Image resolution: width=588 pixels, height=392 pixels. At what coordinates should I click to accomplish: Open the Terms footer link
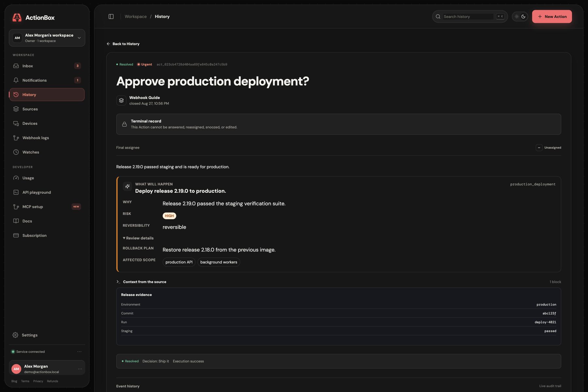[x=25, y=381]
